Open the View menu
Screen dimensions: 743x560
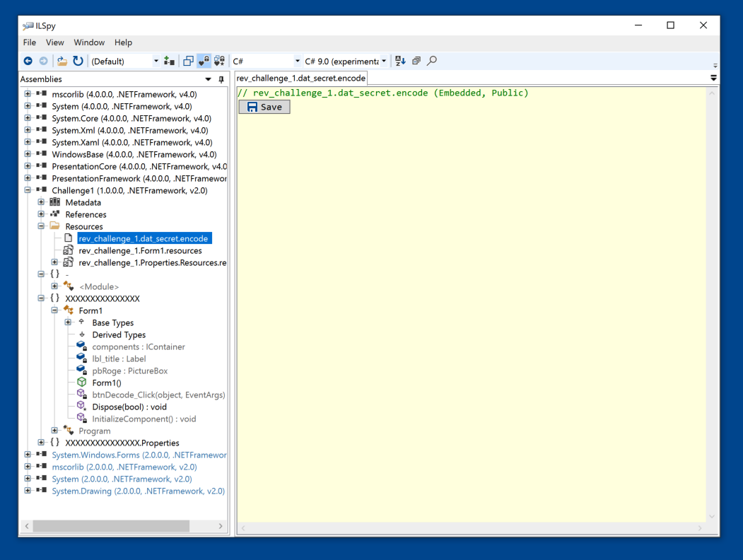pos(54,42)
